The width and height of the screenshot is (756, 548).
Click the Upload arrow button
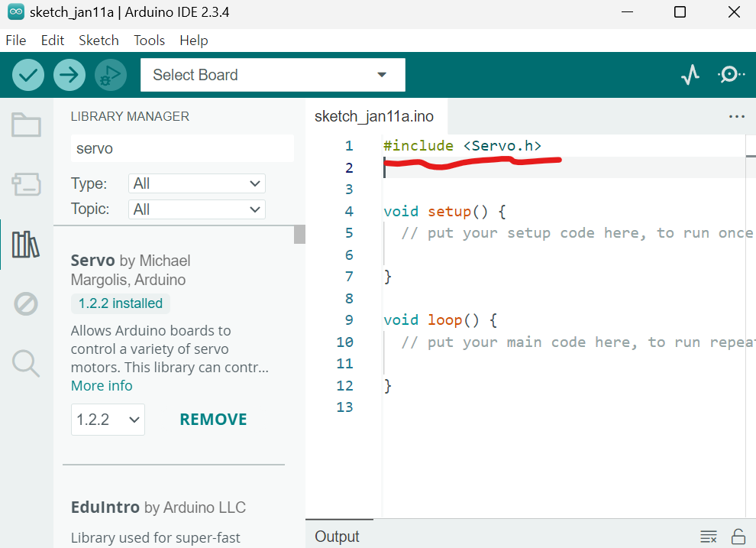pos(69,75)
